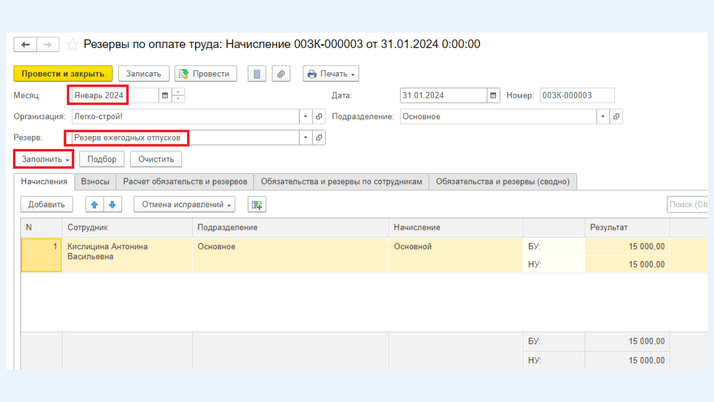
Task: Click the forward navigation arrow
Action: [48, 45]
